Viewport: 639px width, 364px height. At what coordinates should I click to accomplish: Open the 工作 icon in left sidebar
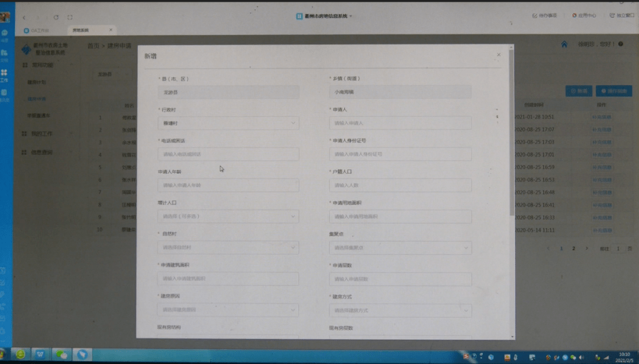tap(4, 74)
